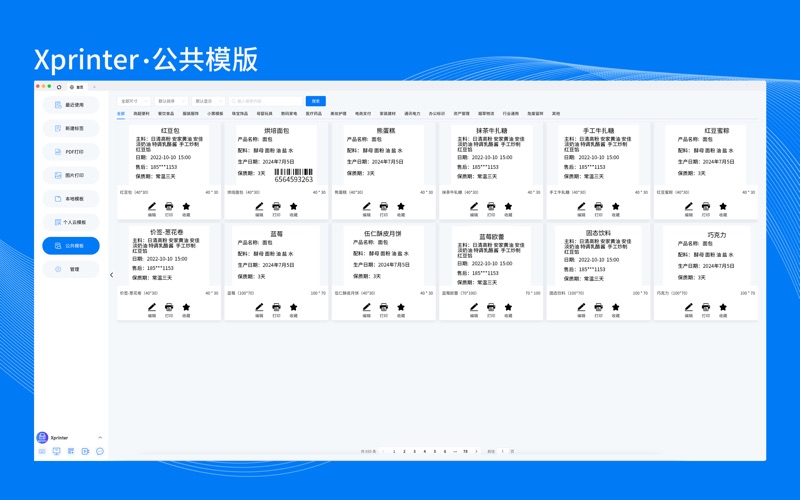The width and height of the screenshot is (800, 500).
Task: Click the monitor icon at bottom left
Action: coord(57,452)
